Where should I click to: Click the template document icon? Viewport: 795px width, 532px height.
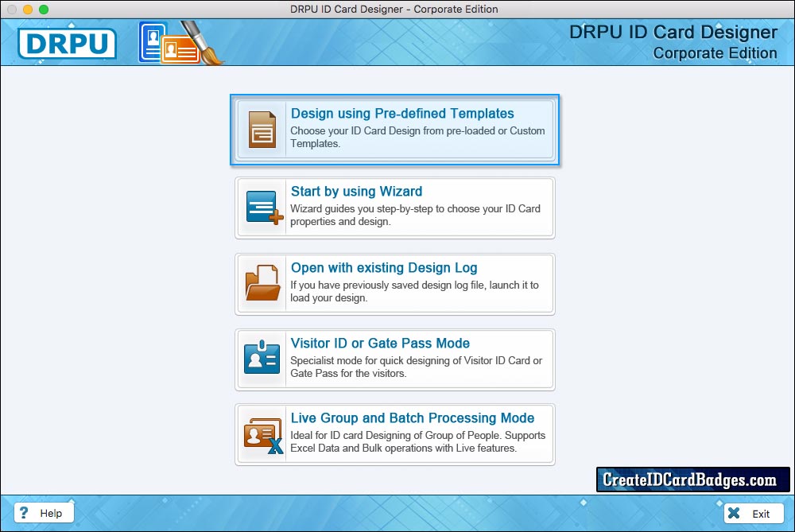tap(262, 130)
